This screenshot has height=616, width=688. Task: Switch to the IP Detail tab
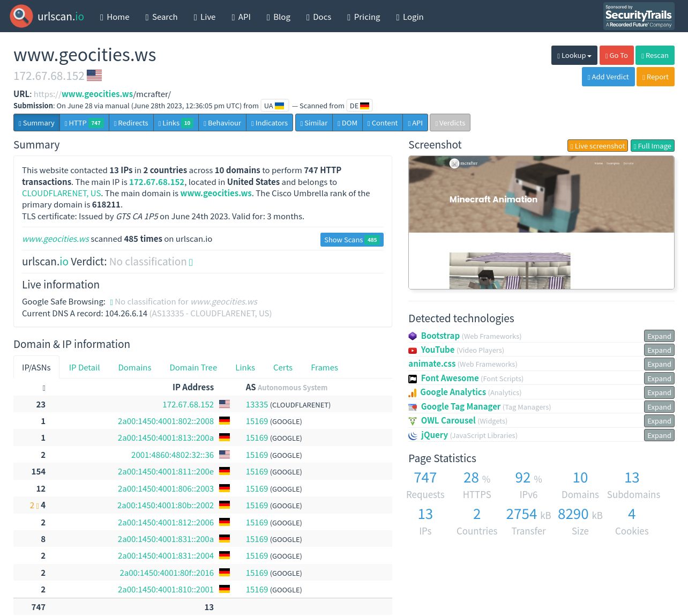tap(84, 367)
